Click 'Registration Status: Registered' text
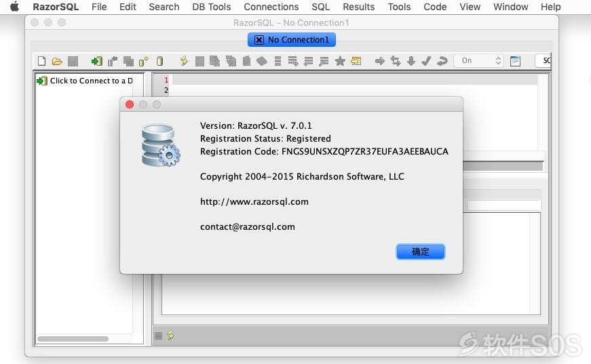This screenshot has height=364, width=591. point(265,138)
